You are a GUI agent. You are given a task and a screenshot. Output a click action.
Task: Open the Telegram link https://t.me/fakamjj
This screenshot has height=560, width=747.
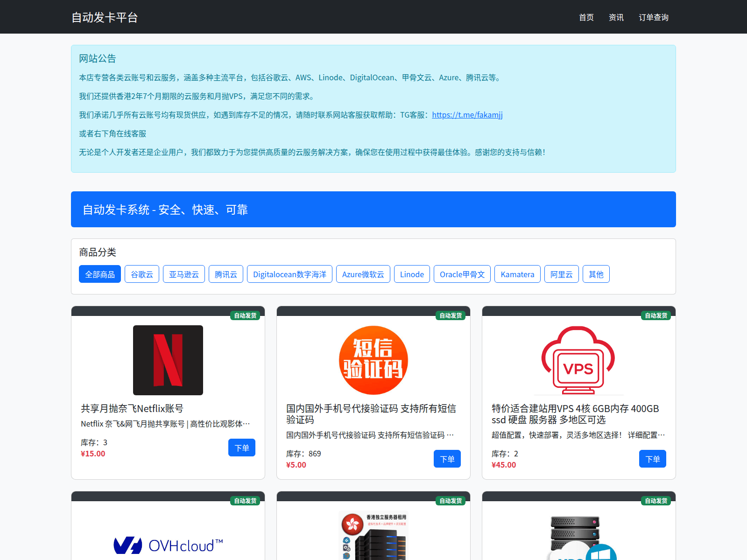pyautogui.click(x=467, y=115)
